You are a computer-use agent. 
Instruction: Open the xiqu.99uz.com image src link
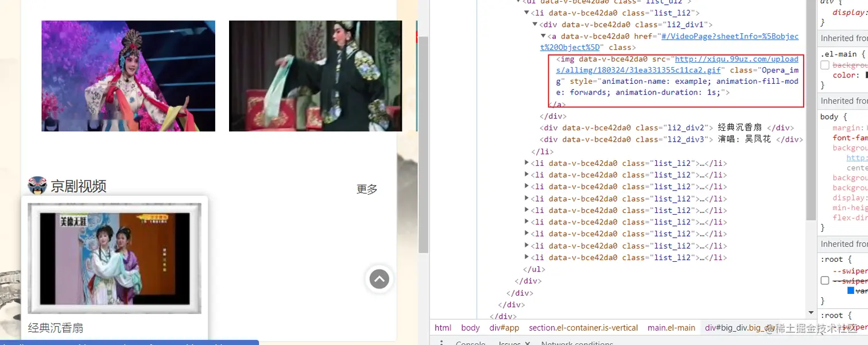pyautogui.click(x=677, y=64)
